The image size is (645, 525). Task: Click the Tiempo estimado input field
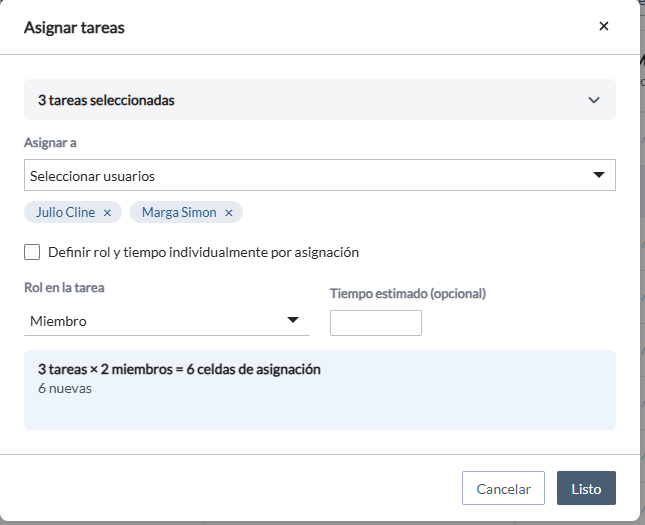[x=376, y=323]
